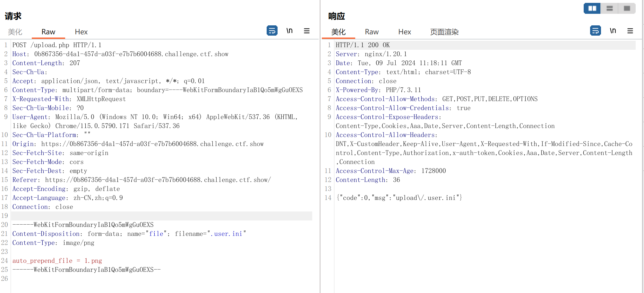644x293 pixels.
Task: Click the response Date header line
Action: [399, 63]
